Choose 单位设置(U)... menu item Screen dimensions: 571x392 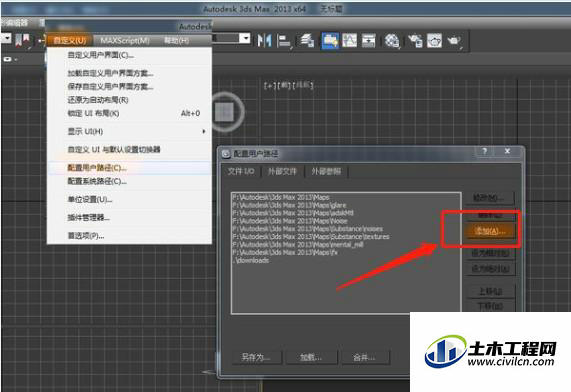point(129,199)
